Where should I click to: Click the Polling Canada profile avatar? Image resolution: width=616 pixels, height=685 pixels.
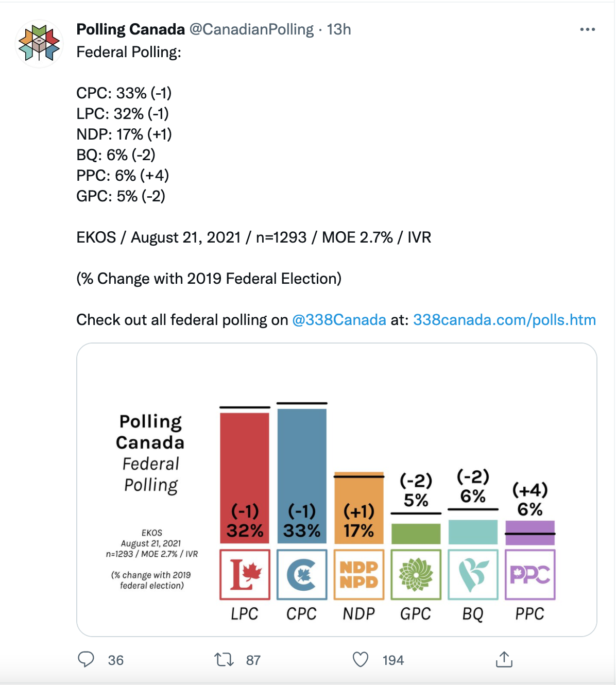coord(39,44)
